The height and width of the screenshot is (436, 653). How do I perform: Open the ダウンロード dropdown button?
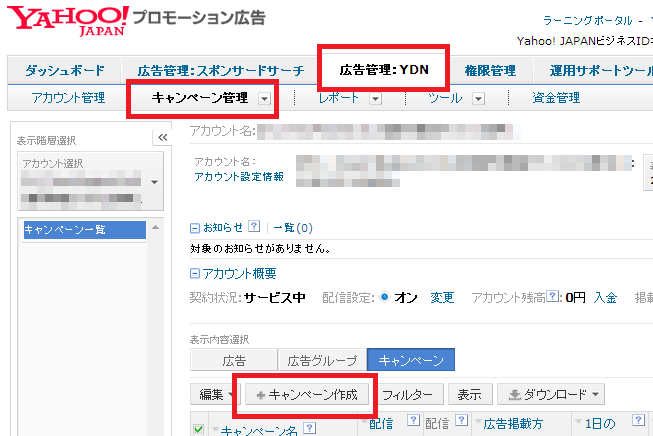(551, 394)
